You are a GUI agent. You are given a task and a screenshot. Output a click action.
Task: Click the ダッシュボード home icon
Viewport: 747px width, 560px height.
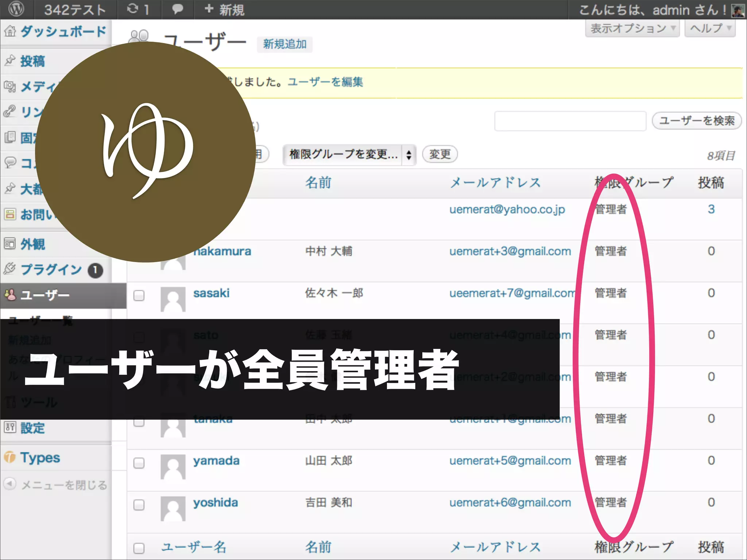click(10, 31)
